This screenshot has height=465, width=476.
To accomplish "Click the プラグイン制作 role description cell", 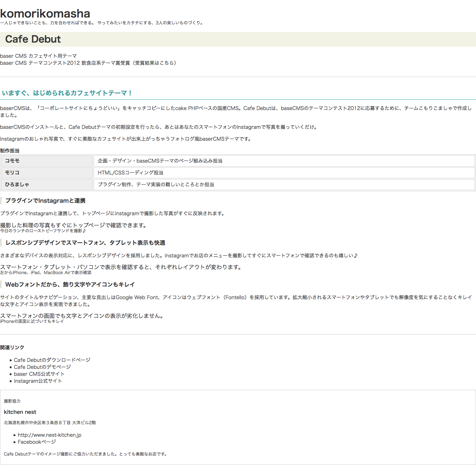I will [156, 185].
